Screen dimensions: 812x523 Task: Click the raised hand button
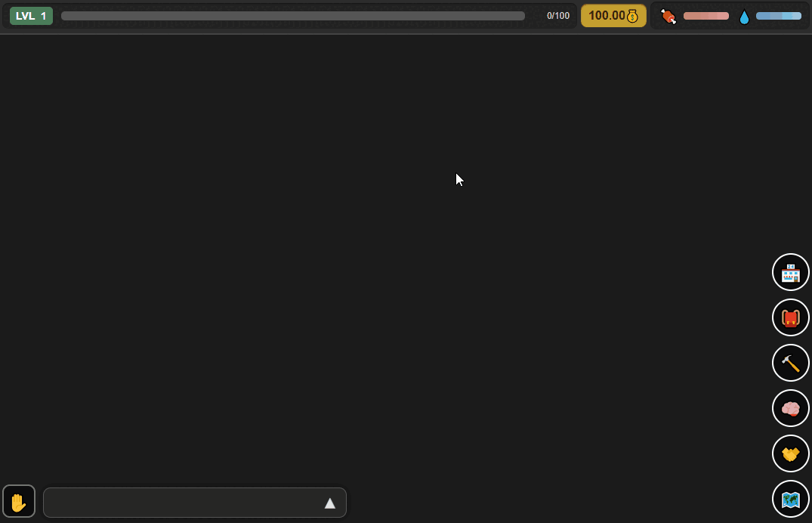[x=19, y=501]
